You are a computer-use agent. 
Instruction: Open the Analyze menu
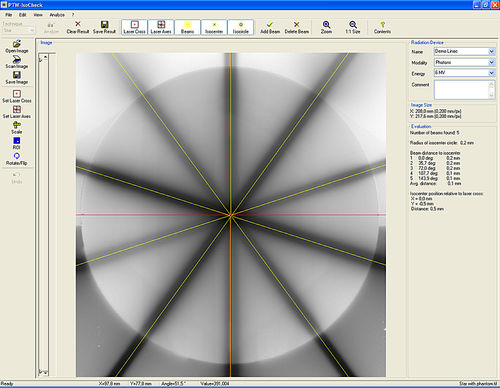[57, 15]
